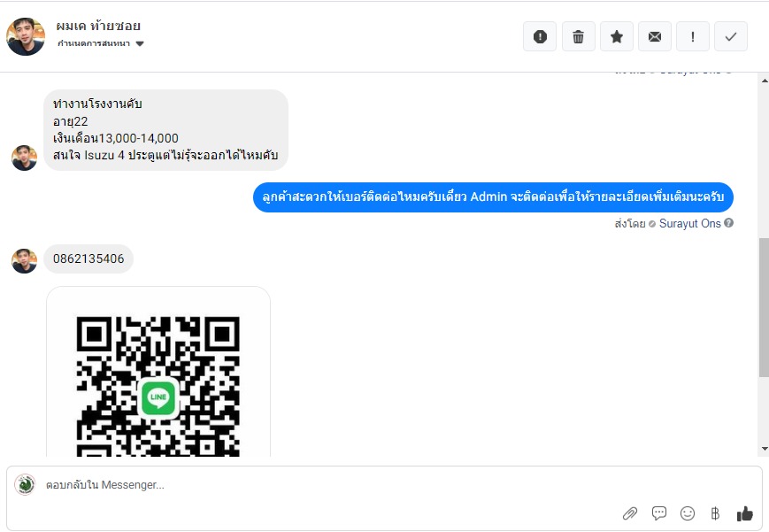Click the baht payment icon
The width and height of the screenshot is (769, 532).
coord(715,513)
